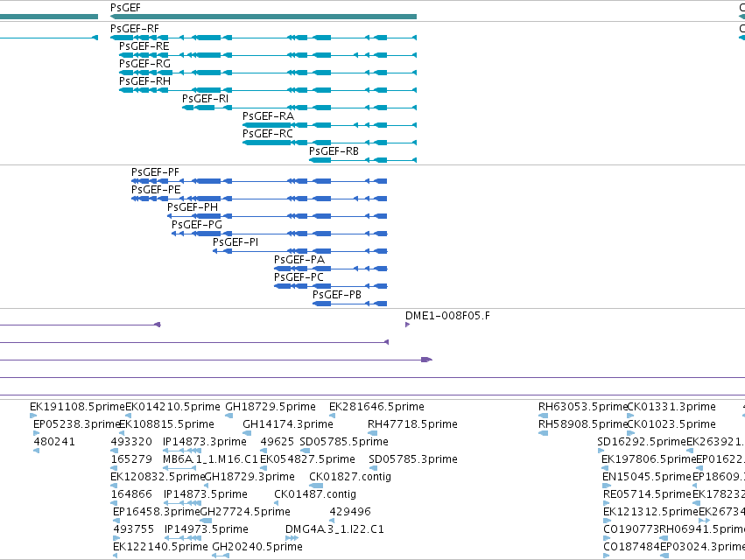Click the GH27724.5prime EST label
The height and width of the screenshot is (560, 745).
point(245,513)
